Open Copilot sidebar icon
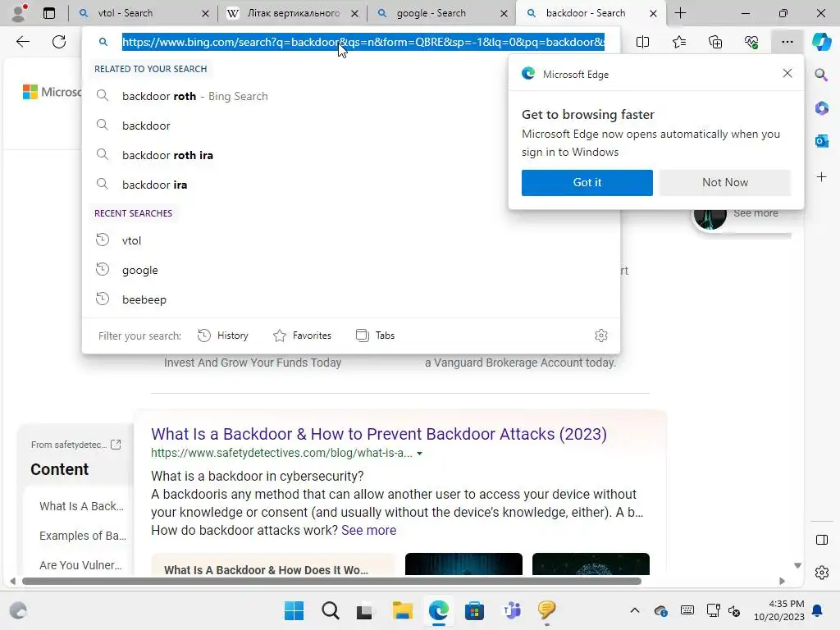The image size is (840, 630). tap(821, 42)
